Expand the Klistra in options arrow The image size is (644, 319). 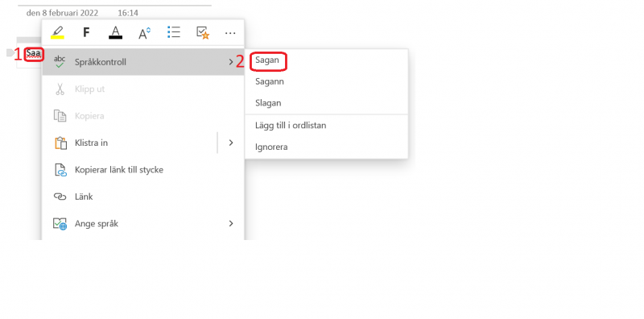point(231,143)
